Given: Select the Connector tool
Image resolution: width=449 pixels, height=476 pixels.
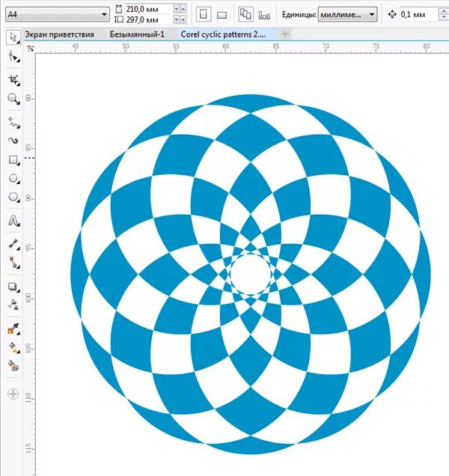Looking at the screenshot, I should (x=13, y=263).
